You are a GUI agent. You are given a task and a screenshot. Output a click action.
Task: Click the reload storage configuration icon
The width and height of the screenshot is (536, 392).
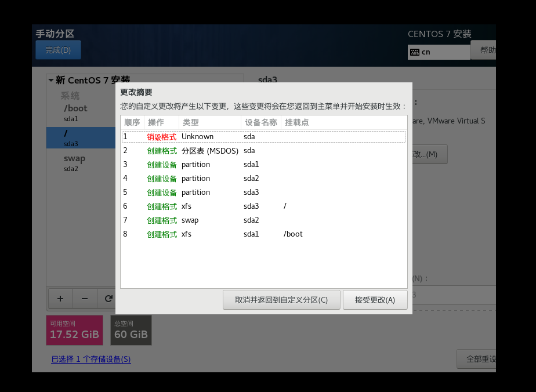[x=108, y=299]
